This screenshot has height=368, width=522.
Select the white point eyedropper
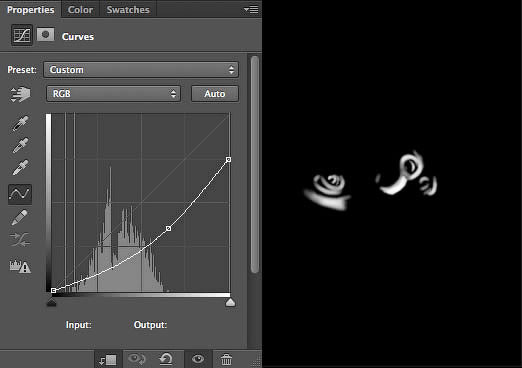(20, 167)
